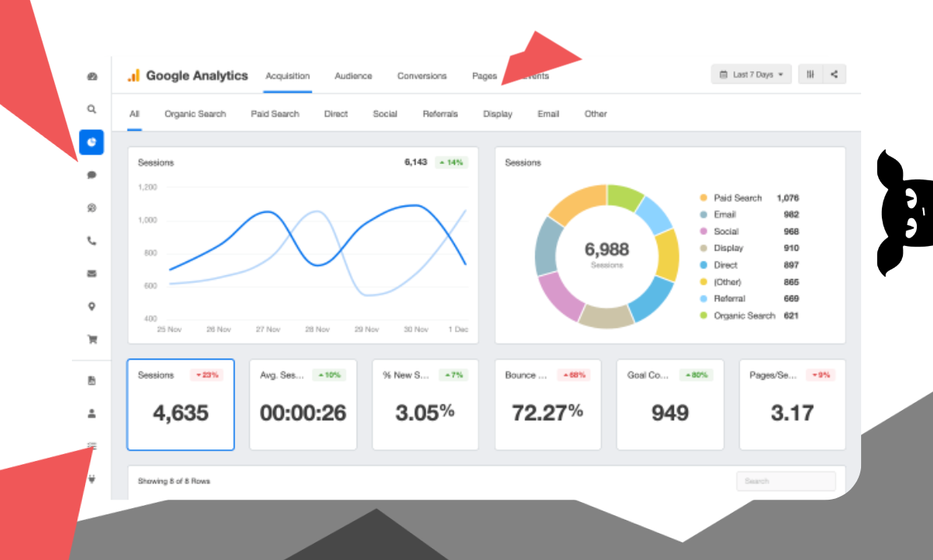Click the "27 Nov" x-axis label
Screen dimensions: 933x560
tap(268, 330)
